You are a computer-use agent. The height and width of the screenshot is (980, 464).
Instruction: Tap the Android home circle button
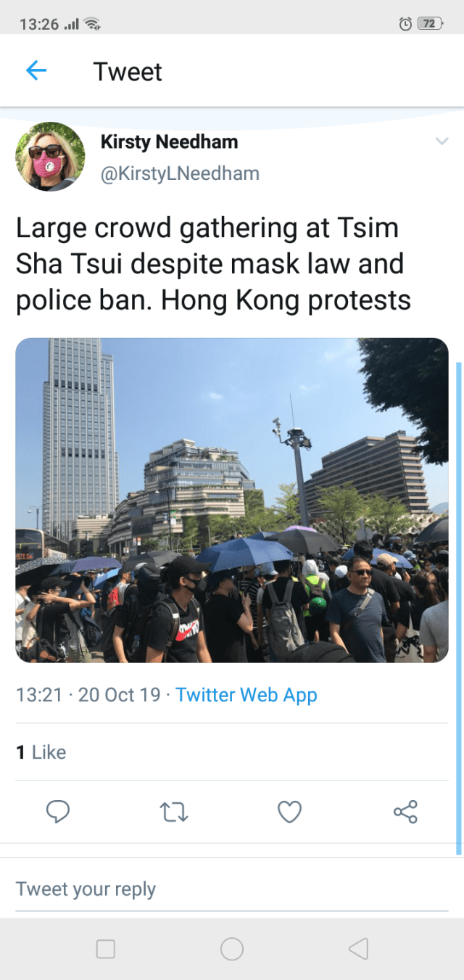(x=232, y=949)
